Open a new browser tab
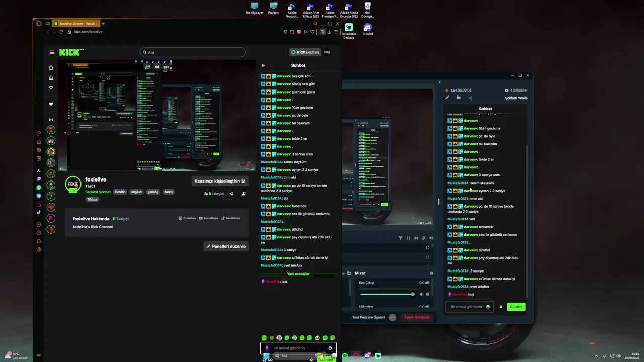This screenshot has height=362, width=644. tap(103, 24)
